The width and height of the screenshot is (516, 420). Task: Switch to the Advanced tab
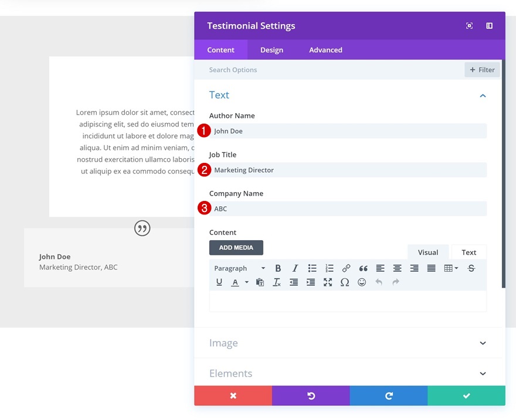tap(326, 50)
